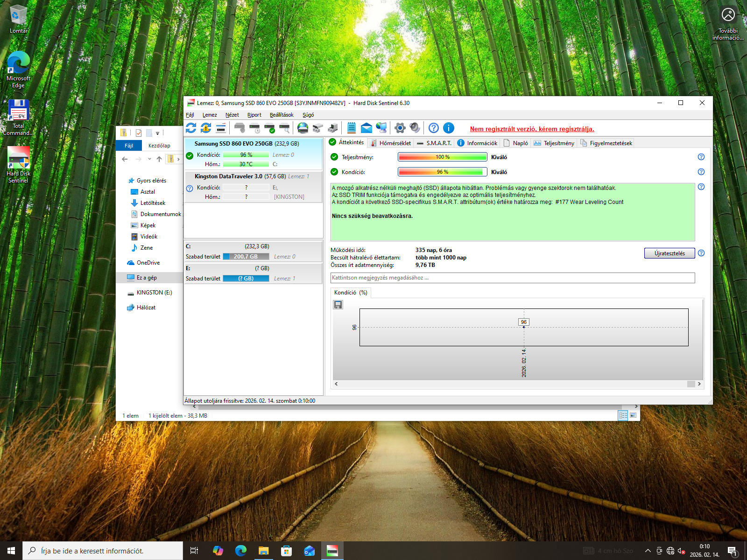Click the floppy save icon above the chart

pyautogui.click(x=338, y=305)
